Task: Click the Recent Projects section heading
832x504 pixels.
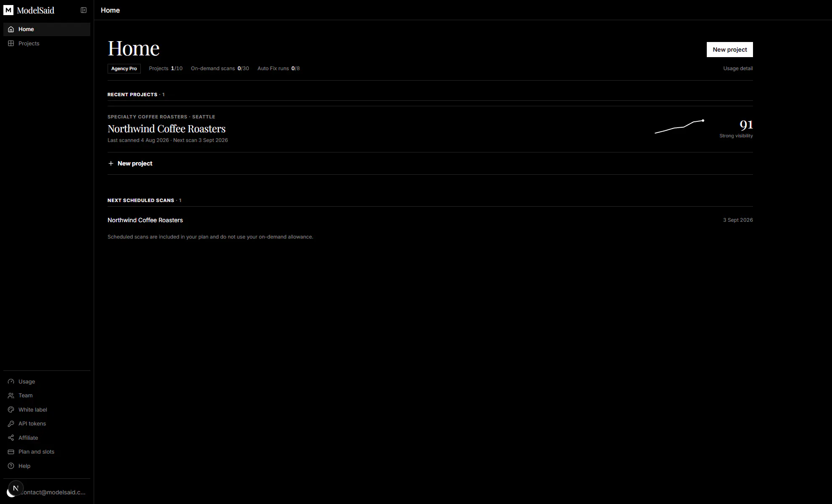Action: click(136, 94)
